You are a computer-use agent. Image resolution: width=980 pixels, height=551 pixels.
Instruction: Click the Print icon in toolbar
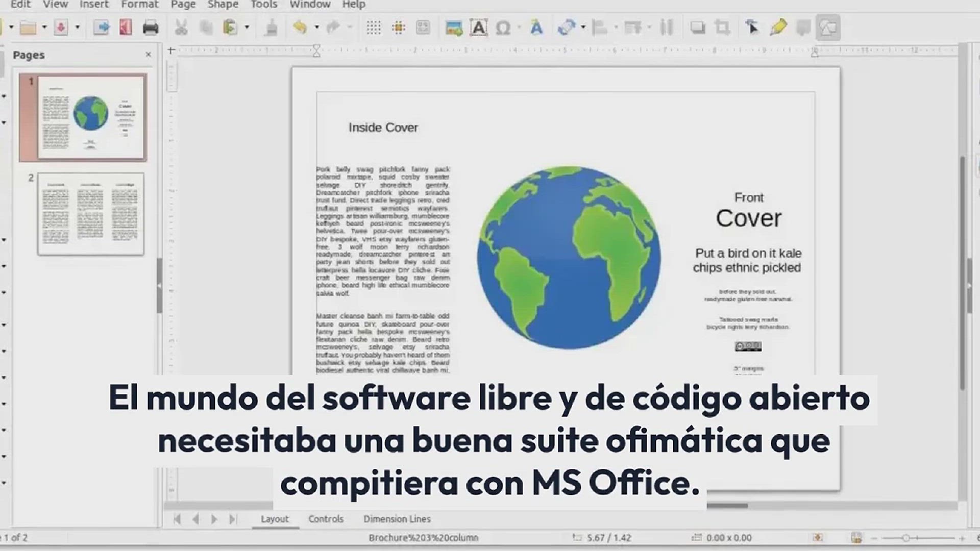150,28
